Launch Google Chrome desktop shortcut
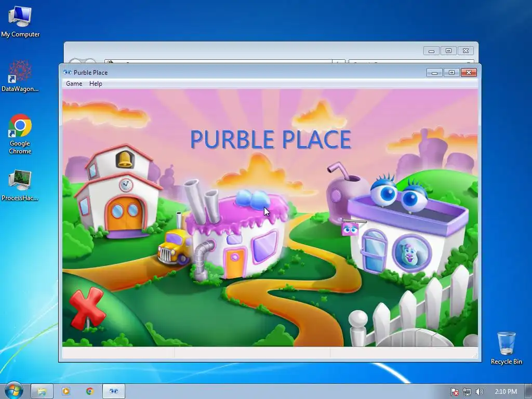532x399 pixels. 20,135
